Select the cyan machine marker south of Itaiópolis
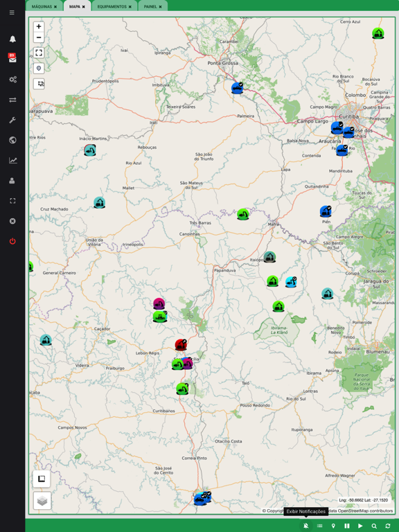Viewport: 399px width, 532px height. pyautogui.click(x=291, y=282)
